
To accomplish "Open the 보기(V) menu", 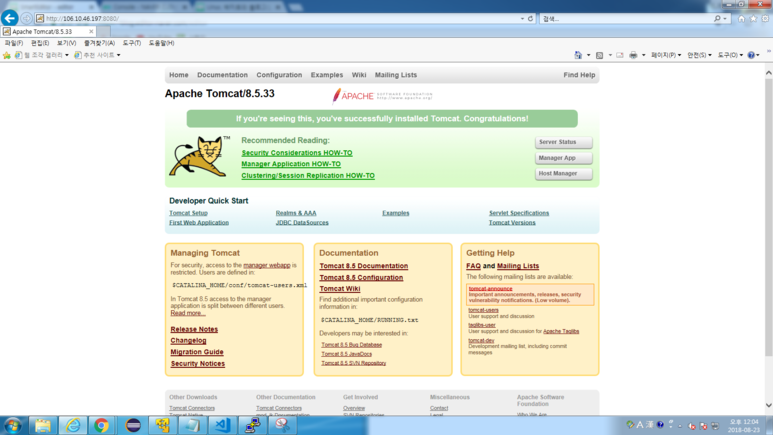I will point(66,43).
